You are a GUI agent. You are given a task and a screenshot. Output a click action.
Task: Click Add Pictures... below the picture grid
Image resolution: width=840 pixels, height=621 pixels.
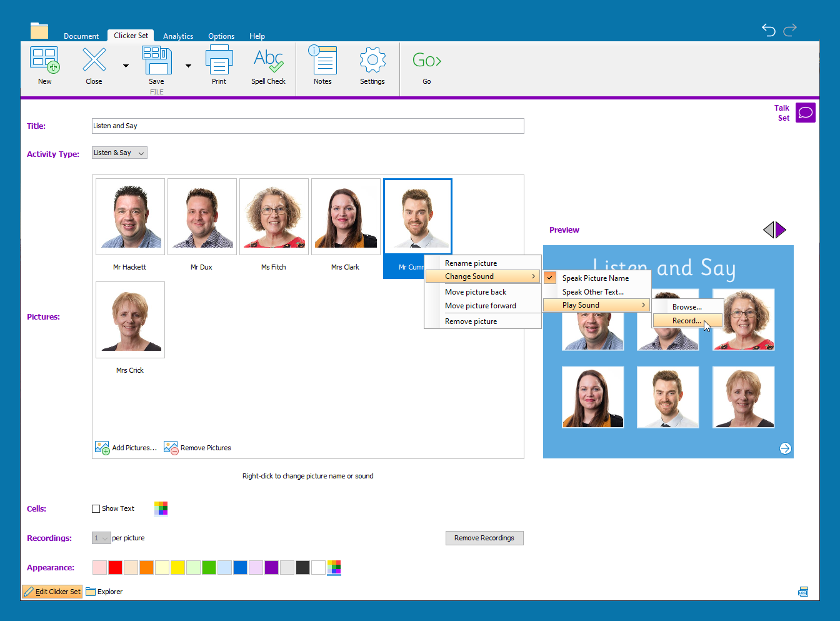126,448
